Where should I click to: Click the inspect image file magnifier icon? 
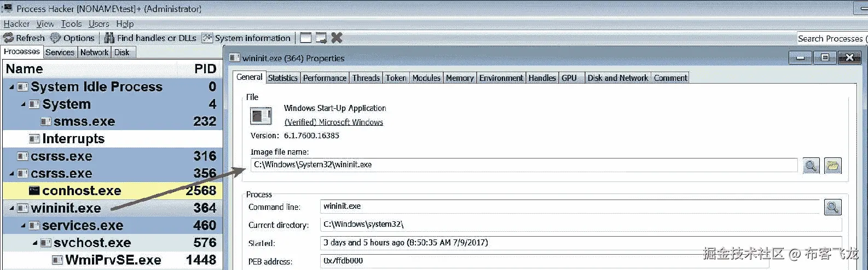click(811, 165)
